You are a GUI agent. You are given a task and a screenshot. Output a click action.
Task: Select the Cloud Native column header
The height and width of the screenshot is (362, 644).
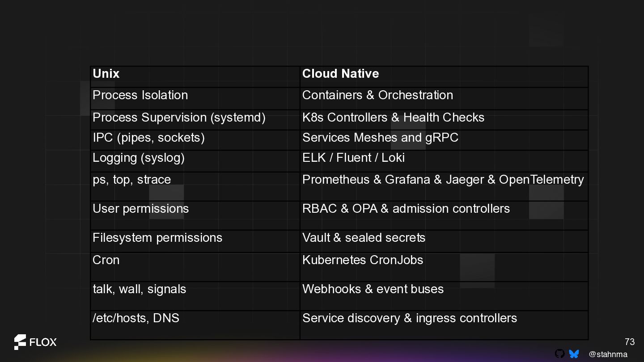pos(444,76)
